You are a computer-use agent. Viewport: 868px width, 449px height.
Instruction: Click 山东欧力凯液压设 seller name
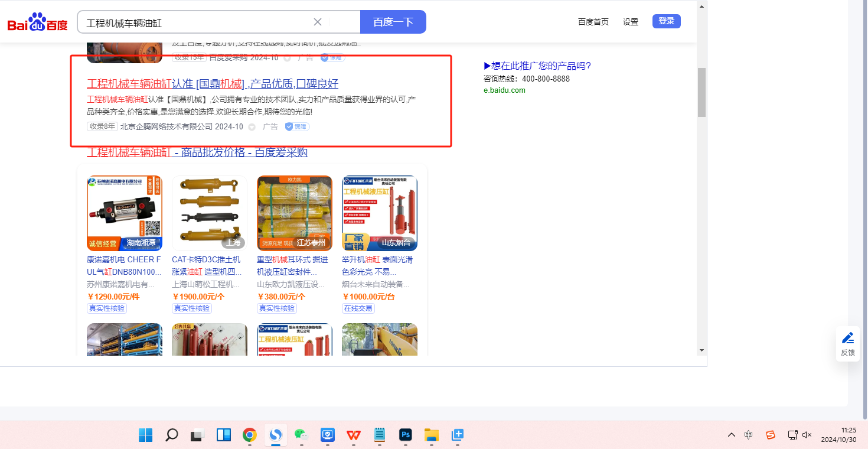[291, 284]
